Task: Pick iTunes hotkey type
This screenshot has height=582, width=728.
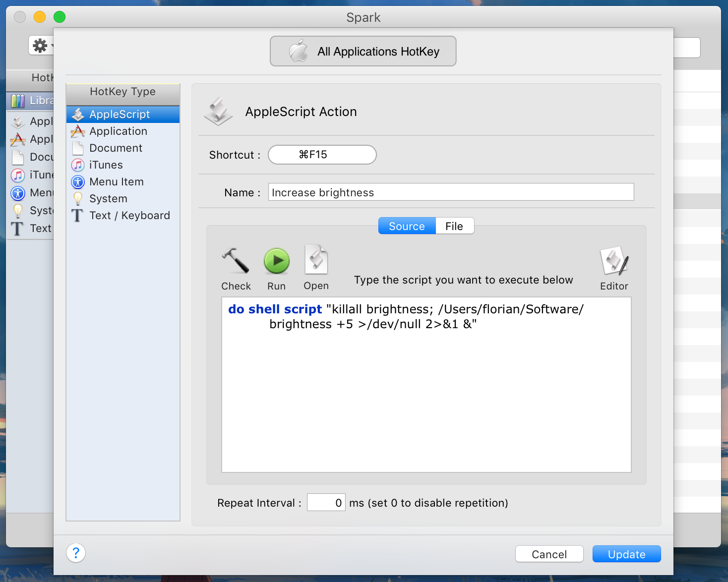Action: click(x=123, y=165)
